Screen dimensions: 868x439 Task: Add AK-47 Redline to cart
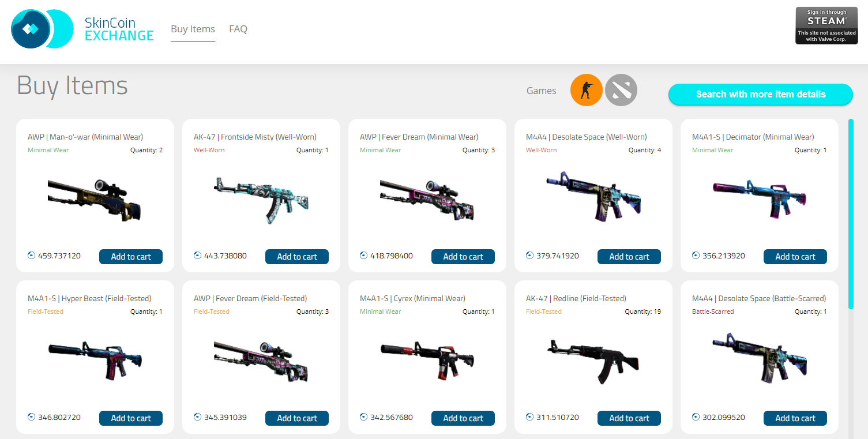pyautogui.click(x=629, y=418)
